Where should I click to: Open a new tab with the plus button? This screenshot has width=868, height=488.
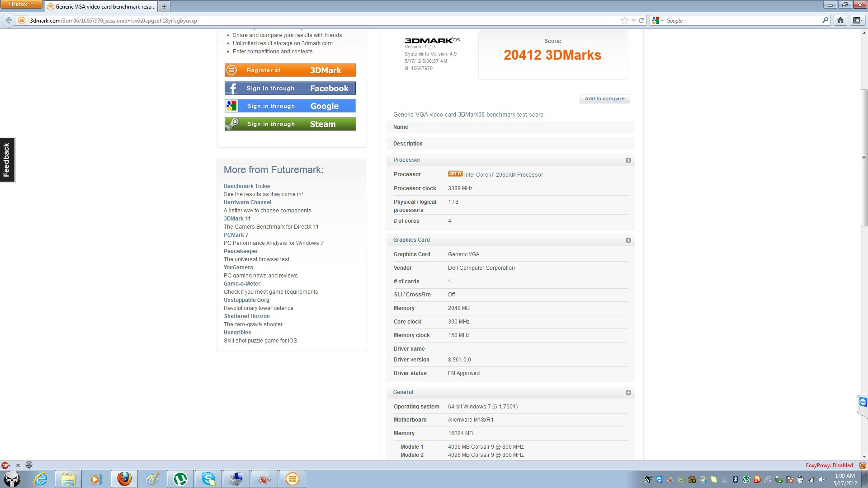click(x=164, y=7)
